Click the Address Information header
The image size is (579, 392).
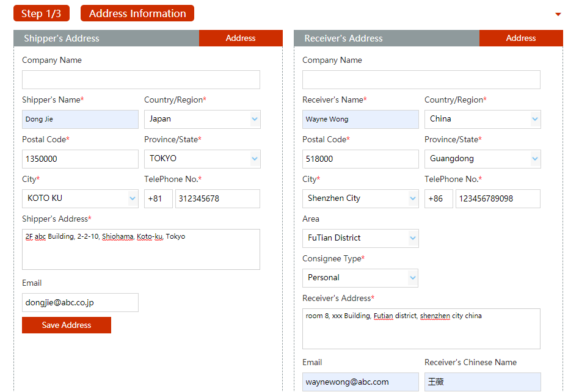pos(137,13)
